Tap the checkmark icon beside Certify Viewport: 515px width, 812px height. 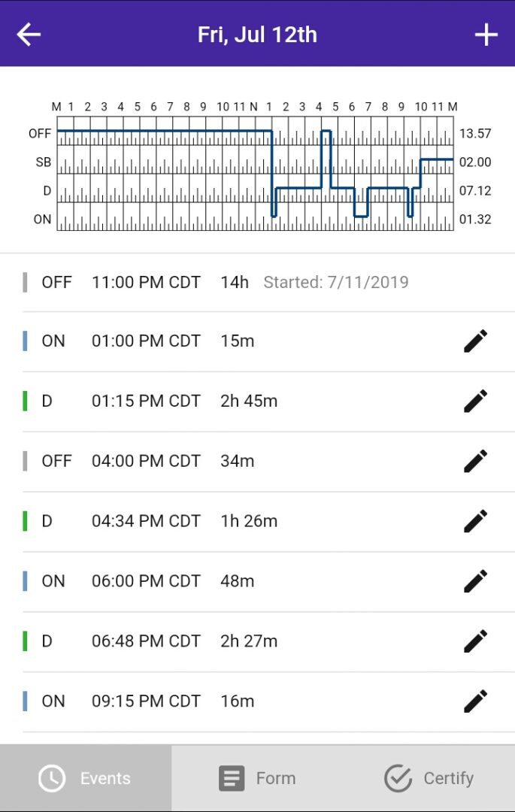398,778
